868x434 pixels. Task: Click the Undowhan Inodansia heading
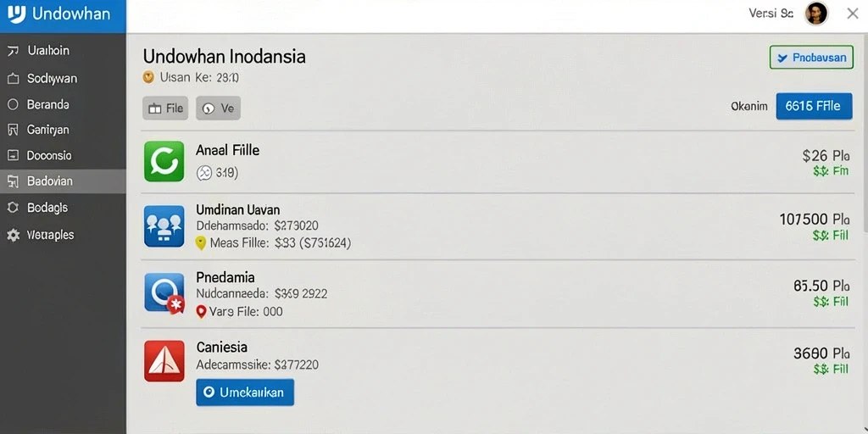click(x=224, y=57)
